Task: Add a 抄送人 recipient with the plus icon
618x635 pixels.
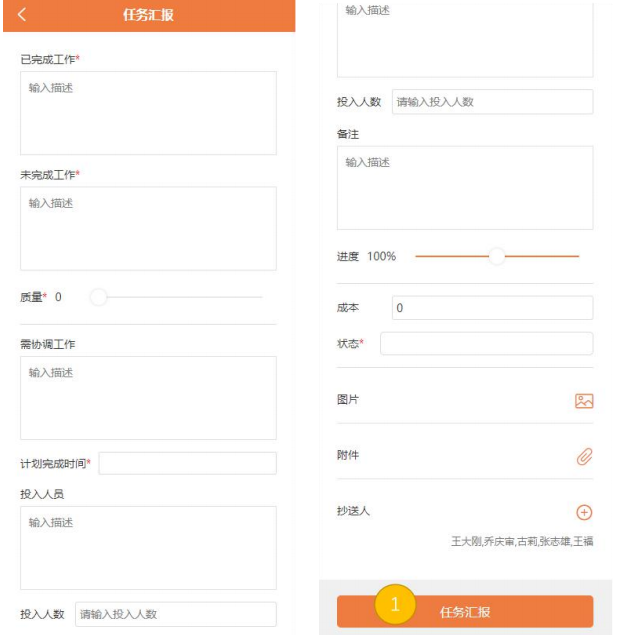Action: (x=584, y=512)
